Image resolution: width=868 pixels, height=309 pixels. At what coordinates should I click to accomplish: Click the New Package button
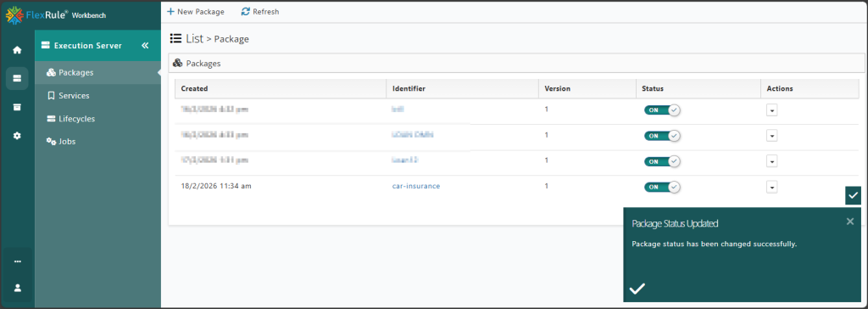click(x=196, y=11)
